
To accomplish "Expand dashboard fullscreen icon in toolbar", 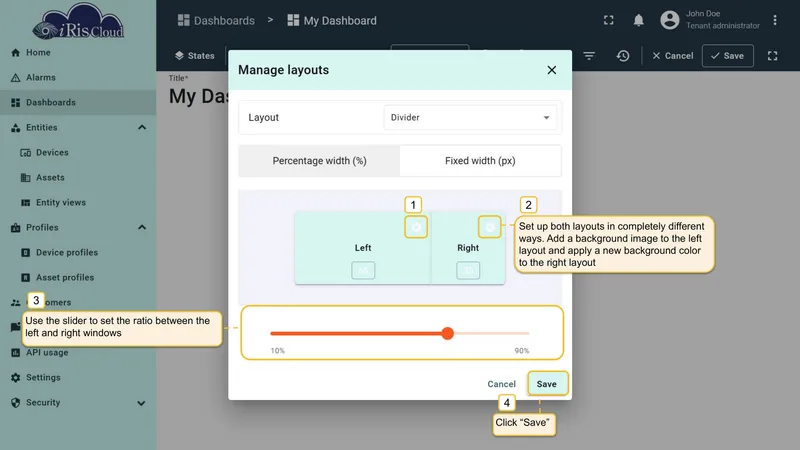I will point(772,56).
